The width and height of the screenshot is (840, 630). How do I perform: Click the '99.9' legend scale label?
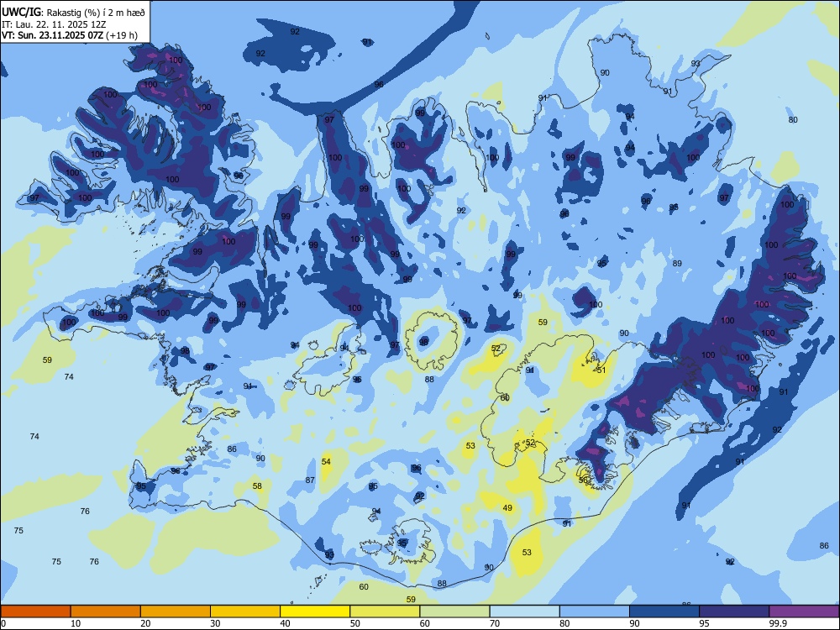pyautogui.click(x=777, y=623)
